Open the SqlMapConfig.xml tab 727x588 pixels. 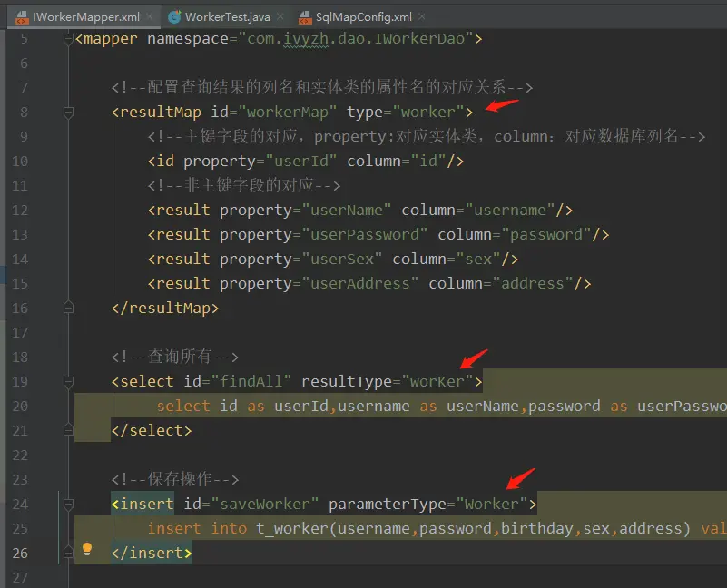coord(363,17)
